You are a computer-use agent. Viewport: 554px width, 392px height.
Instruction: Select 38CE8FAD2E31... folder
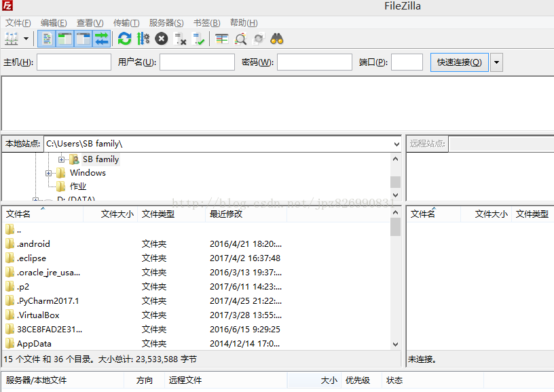click(x=196, y=329)
